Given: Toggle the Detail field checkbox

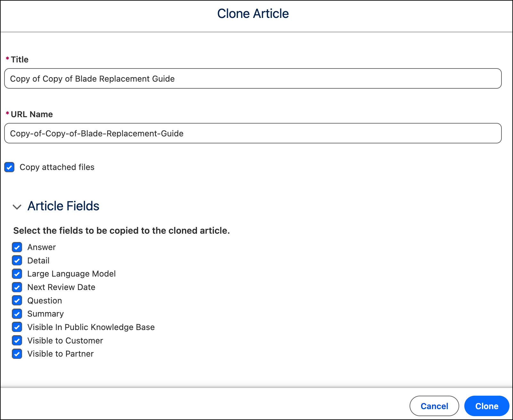Looking at the screenshot, I should [x=17, y=261].
